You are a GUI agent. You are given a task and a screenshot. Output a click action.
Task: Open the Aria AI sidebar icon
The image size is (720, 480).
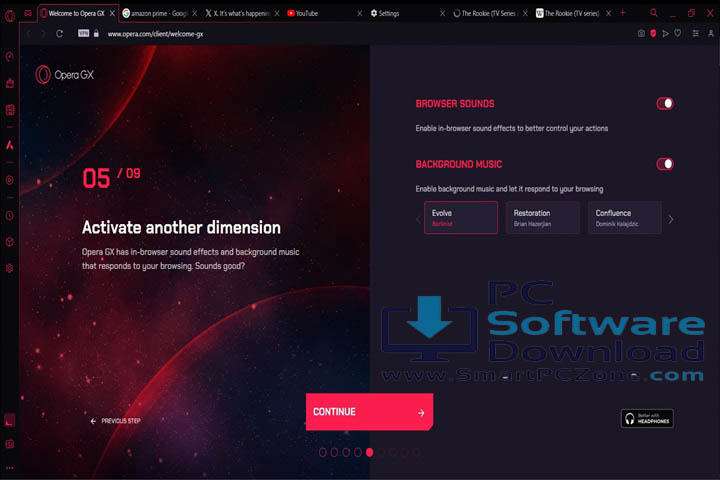pos(10,145)
